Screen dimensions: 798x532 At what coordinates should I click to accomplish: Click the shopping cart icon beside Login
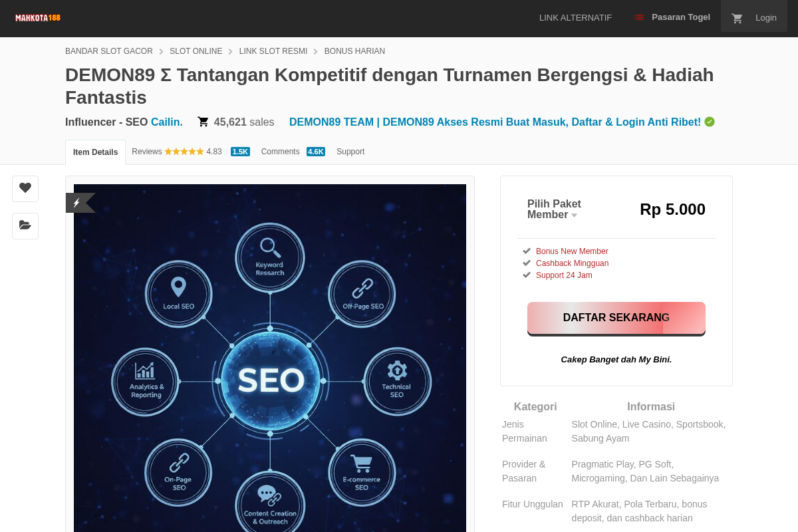(x=737, y=18)
